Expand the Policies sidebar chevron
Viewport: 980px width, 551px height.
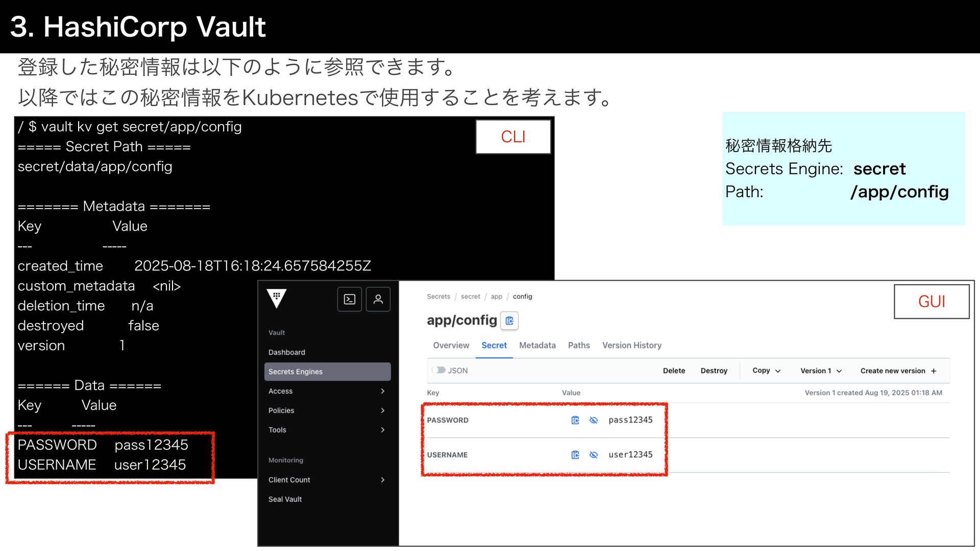pos(383,411)
